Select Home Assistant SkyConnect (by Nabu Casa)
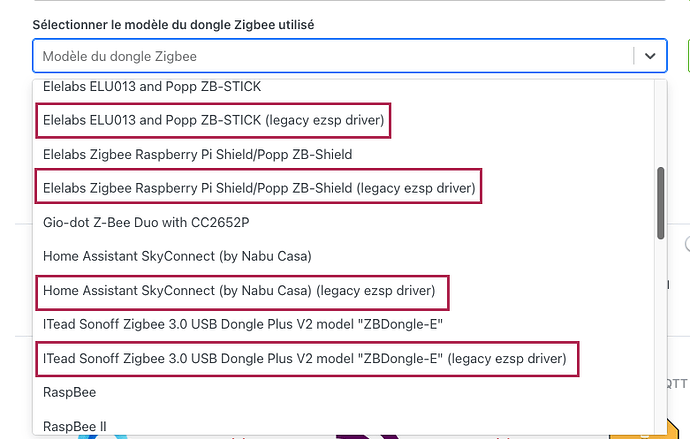Screen dimensions: 690x439 [x=177, y=257]
